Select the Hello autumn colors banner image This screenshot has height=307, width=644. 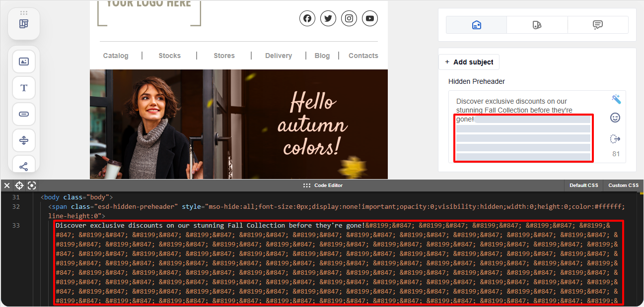coord(239,124)
